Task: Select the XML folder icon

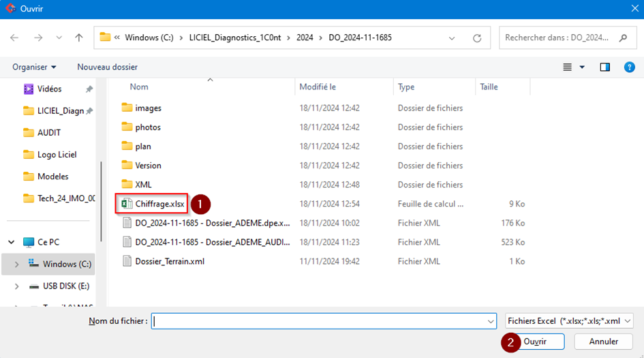Action: coord(127,185)
